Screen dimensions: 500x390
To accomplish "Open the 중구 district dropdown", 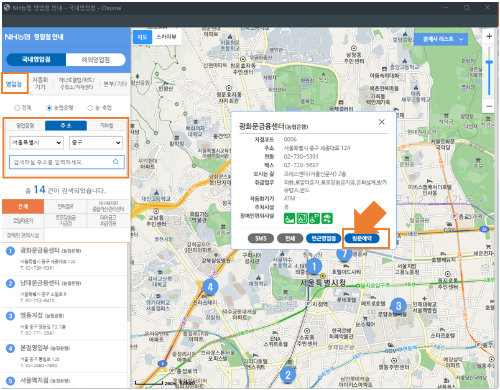I will pos(96,143).
